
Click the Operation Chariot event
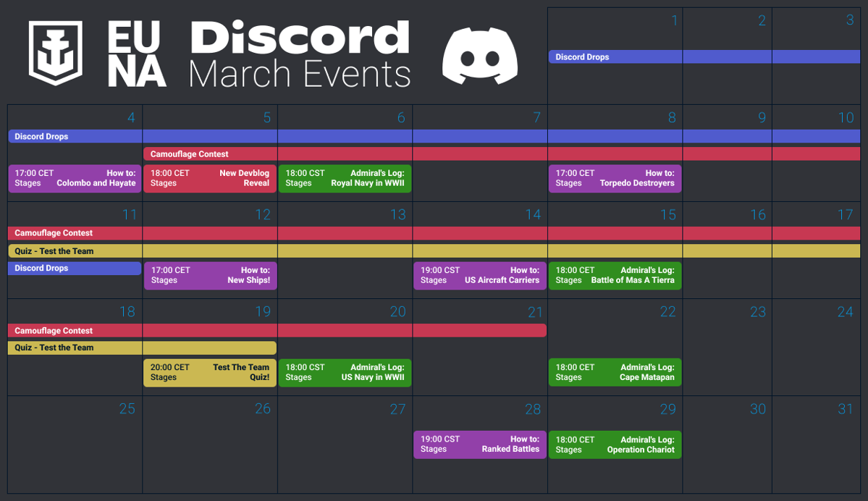point(615,445)
